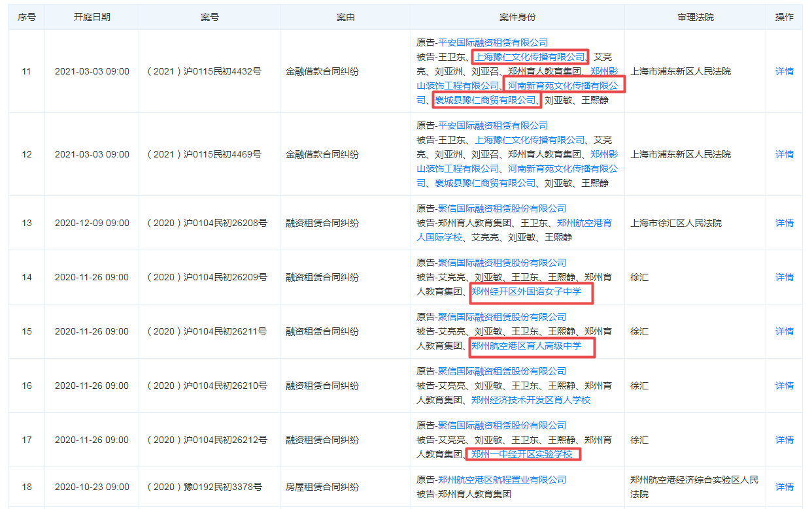Select 融资租赁合同纠纷 in row 13
The width and height of the screenshot is (812, 509).
click(x=322, y=223)
